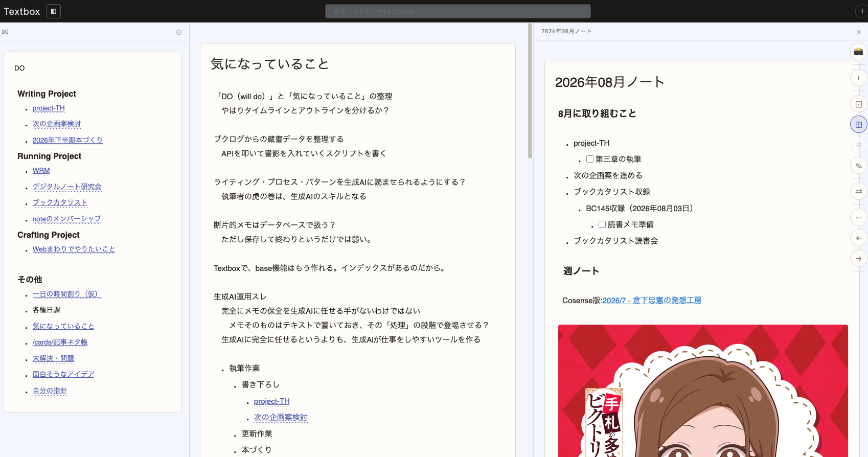Close the 2026年08月ノート panel

(859, 32)
